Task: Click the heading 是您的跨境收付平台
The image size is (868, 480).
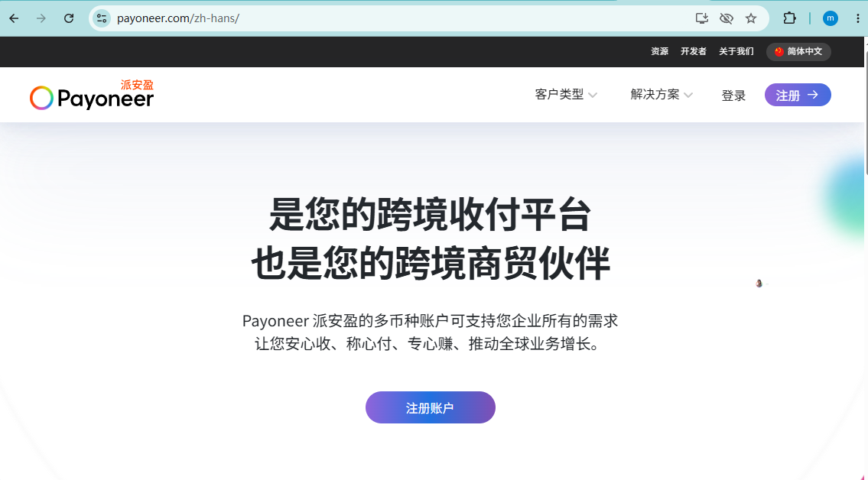Action: click(430, 215)
